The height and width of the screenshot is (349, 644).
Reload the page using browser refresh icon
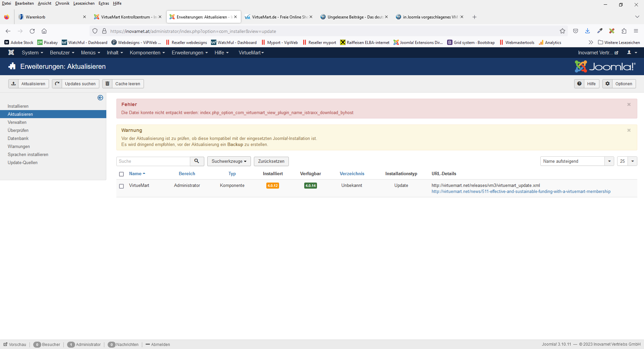(x=32, y=31)
